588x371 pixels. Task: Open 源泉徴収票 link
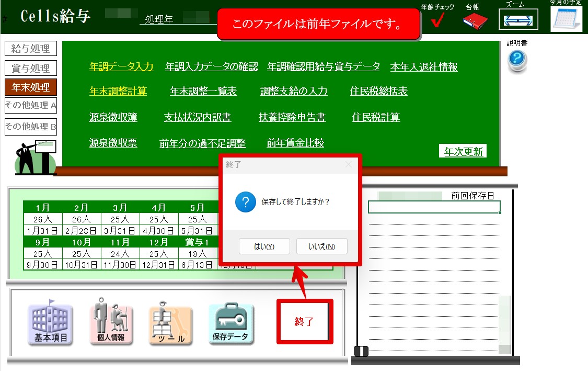113,143
